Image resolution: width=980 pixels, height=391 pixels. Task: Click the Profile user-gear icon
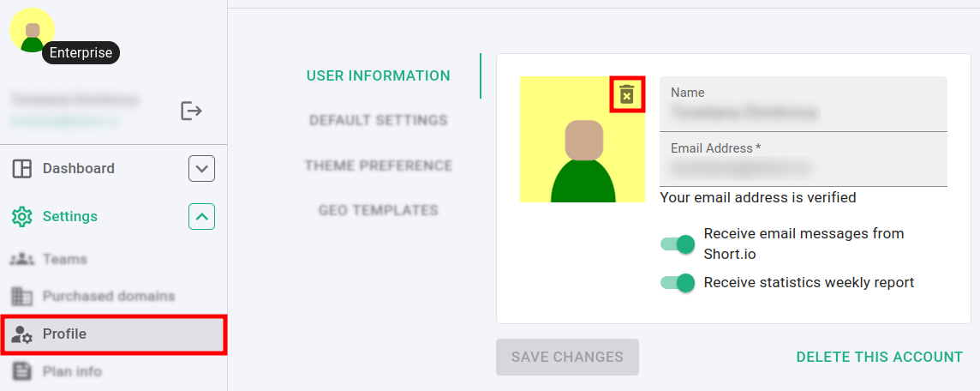pos(22,334)
